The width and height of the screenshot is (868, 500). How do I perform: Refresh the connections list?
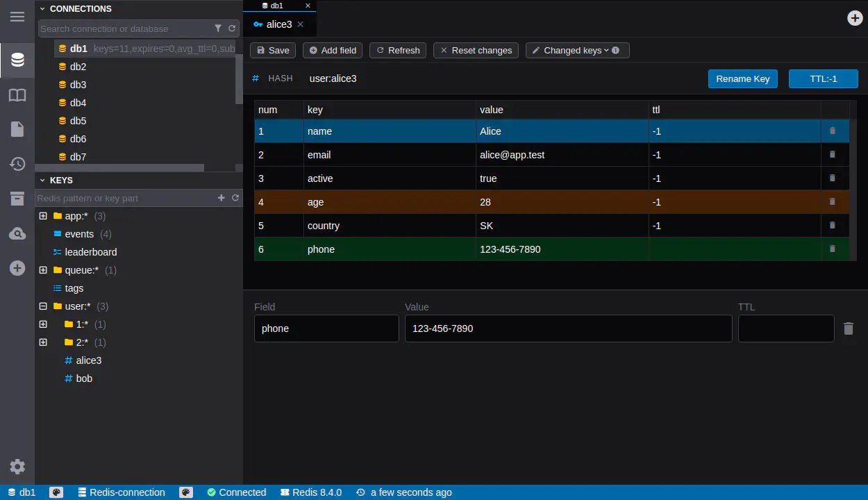click(232, 28)
